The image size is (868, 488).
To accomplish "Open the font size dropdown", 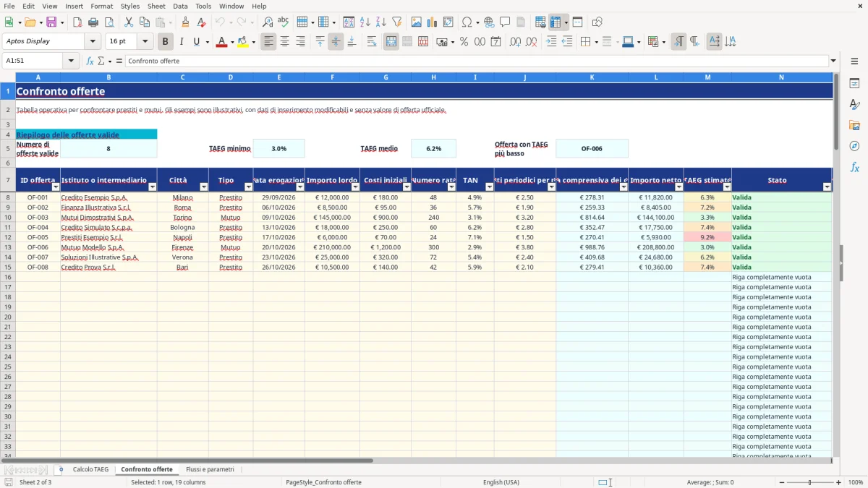I will [x=145, y=41].
